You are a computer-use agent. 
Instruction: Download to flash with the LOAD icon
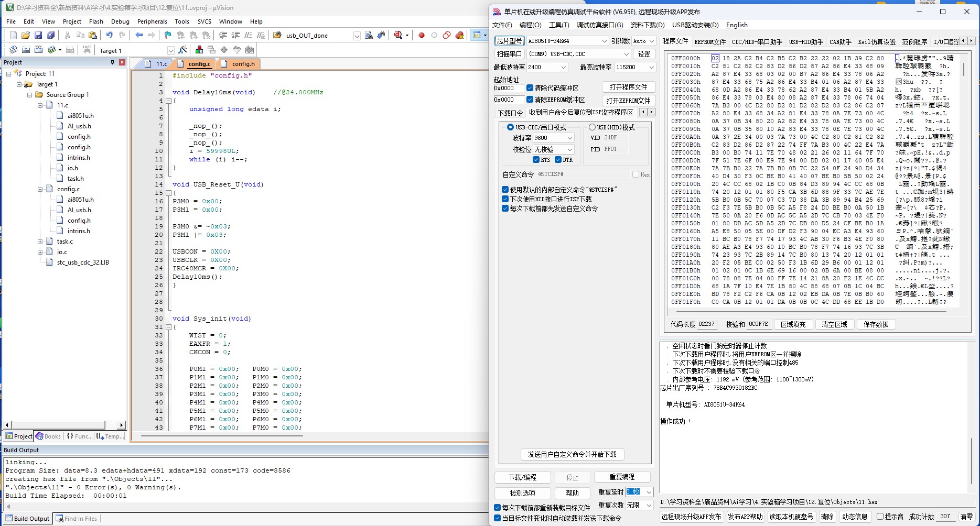[87, 50]
